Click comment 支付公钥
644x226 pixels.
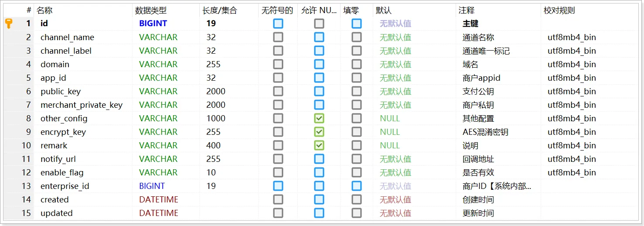tap(478, 91)
